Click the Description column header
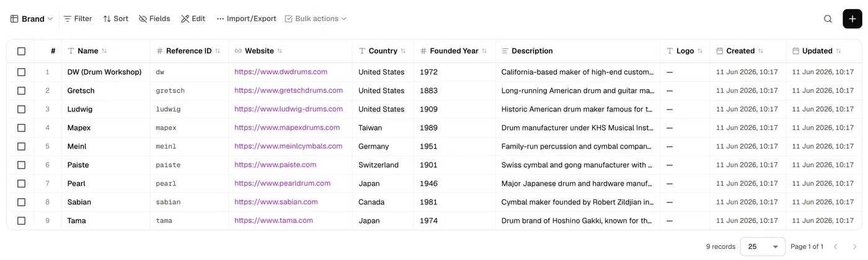Screen dimensions: 868x260 coord(578,51)
